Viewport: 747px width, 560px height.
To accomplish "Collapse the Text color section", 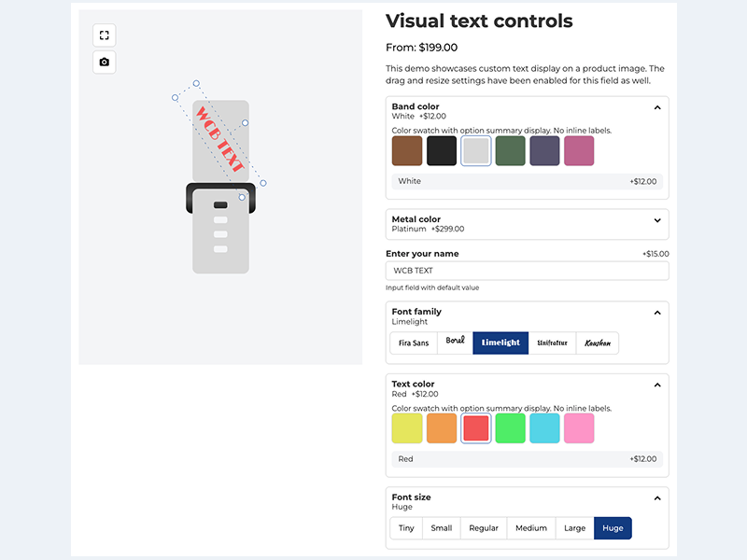I will [x=657, y=385].
